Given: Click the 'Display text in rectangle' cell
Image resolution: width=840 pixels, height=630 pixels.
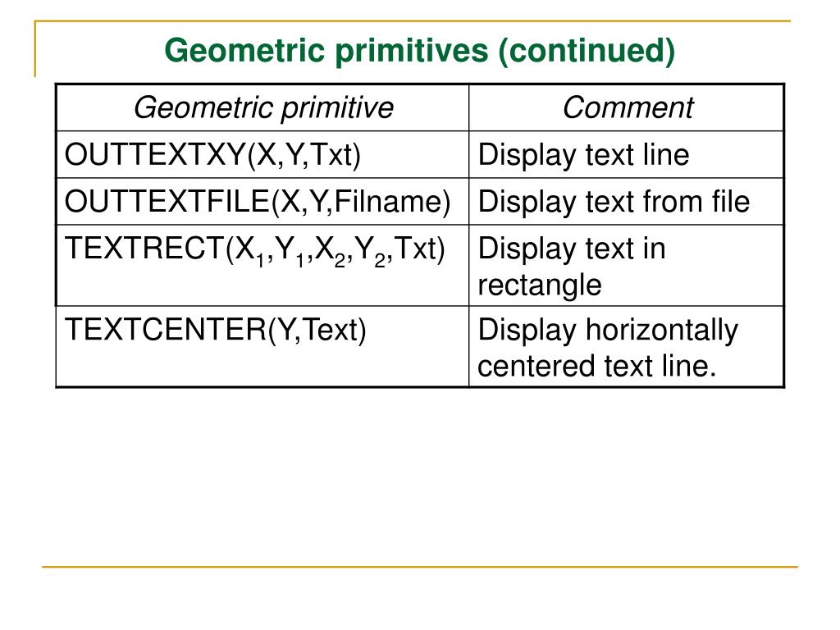Looking at the screenshot, I should pyautogui.click(x=627, y=266).
